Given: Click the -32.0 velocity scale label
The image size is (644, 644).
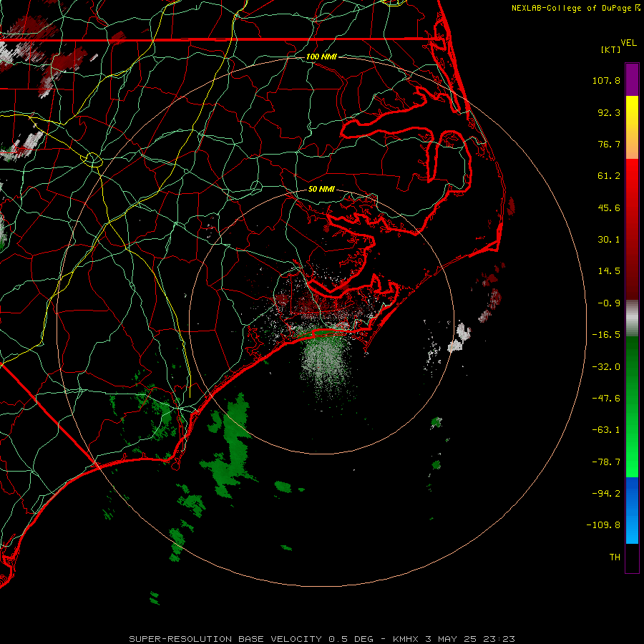Looking at the screenshot, I should coord(606,367).
